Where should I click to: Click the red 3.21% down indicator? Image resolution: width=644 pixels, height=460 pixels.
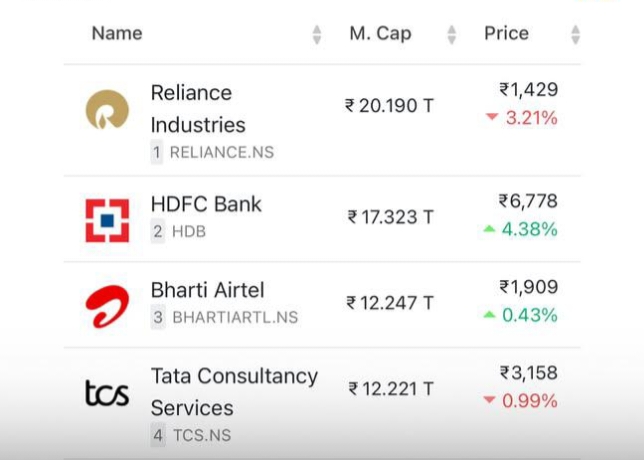pos(521,118)
